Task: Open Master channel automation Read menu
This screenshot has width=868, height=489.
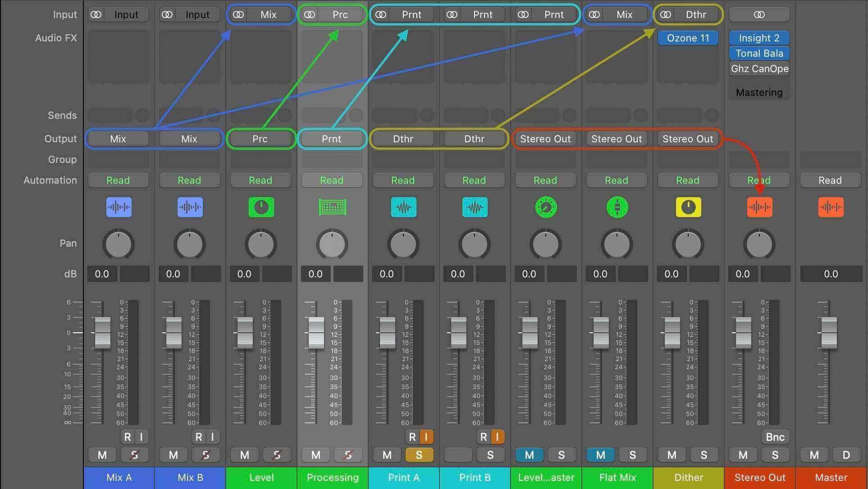Action: click(x=830, y=180)
